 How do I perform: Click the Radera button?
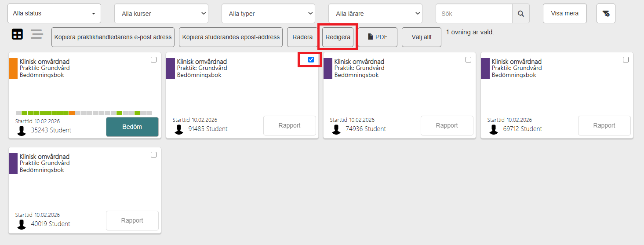pyautogui.click(x=302, y=37)
